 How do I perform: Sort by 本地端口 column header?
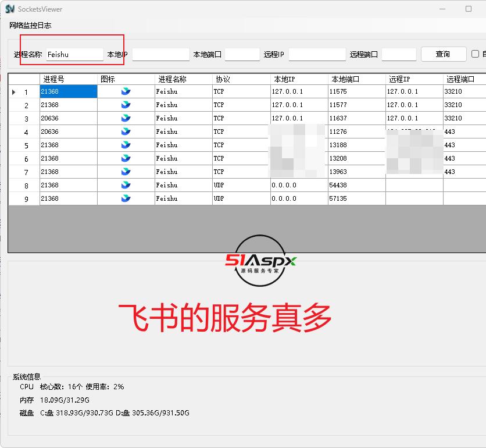pyautogui.click(x=357, y=79)
